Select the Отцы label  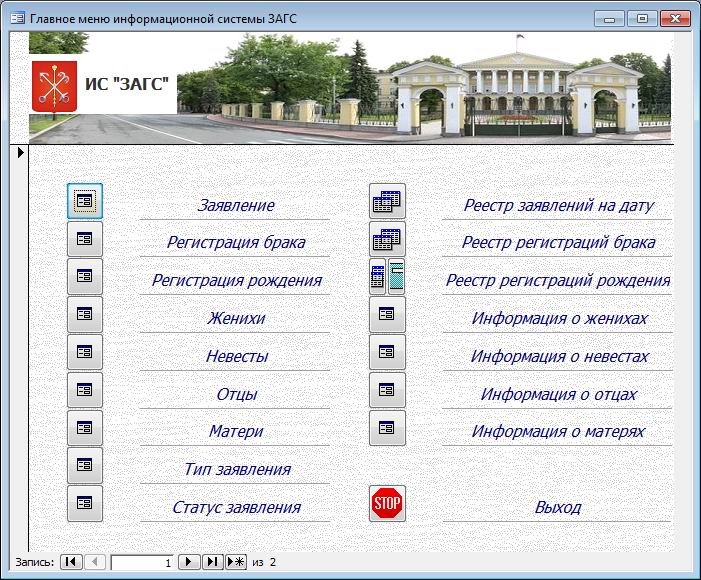point(237,394)
